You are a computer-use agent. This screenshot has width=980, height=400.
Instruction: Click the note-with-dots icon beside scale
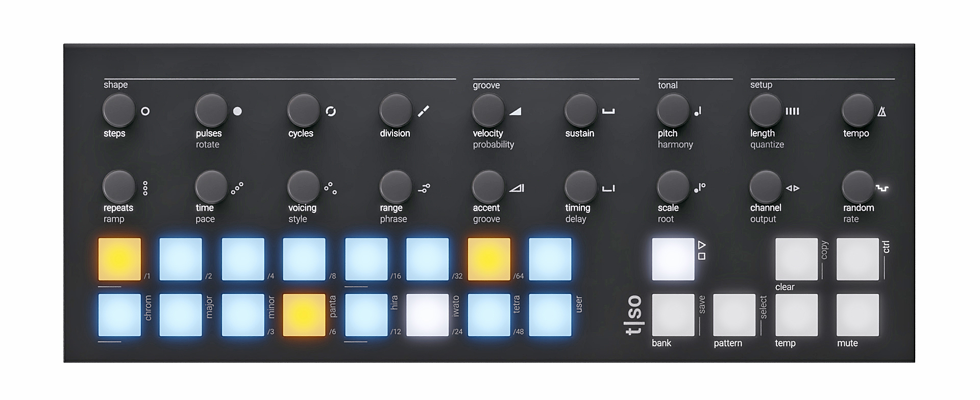[x=700, y=188]
